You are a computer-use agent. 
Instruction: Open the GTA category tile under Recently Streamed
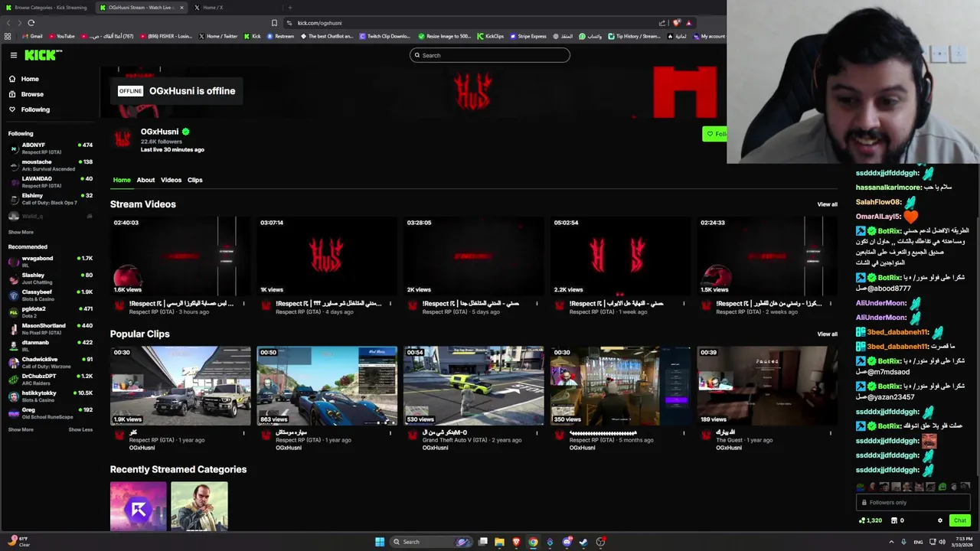pos(199,506)
